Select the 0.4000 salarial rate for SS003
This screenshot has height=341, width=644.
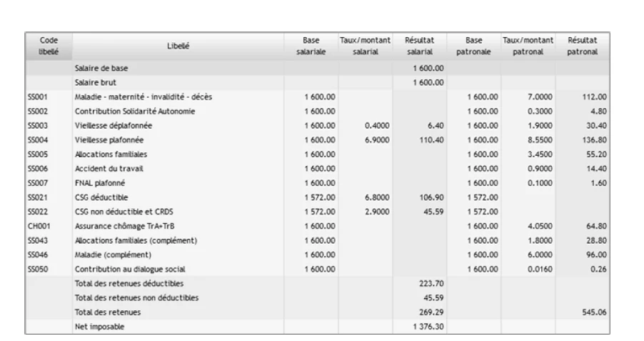coord(377,126)
